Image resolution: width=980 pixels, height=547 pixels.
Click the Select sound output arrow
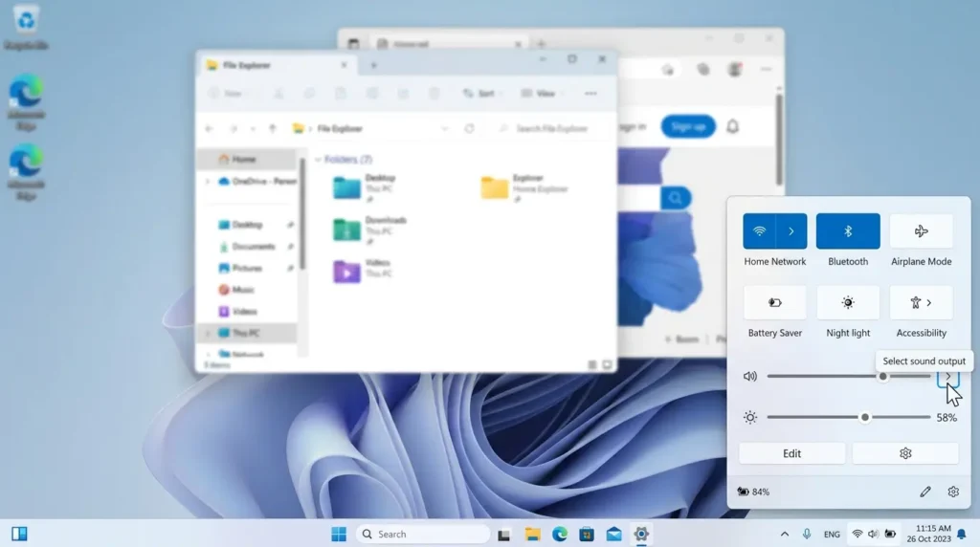tap(948, 377)
